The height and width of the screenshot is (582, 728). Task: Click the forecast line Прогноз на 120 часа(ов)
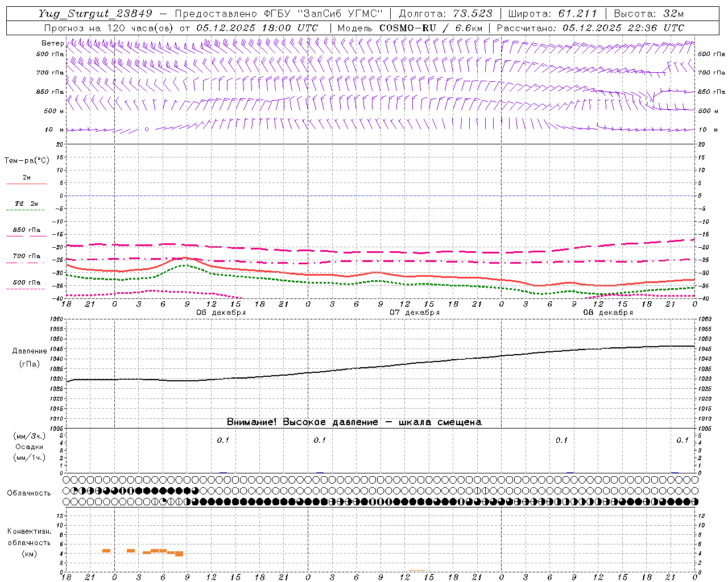coord(109,28)
